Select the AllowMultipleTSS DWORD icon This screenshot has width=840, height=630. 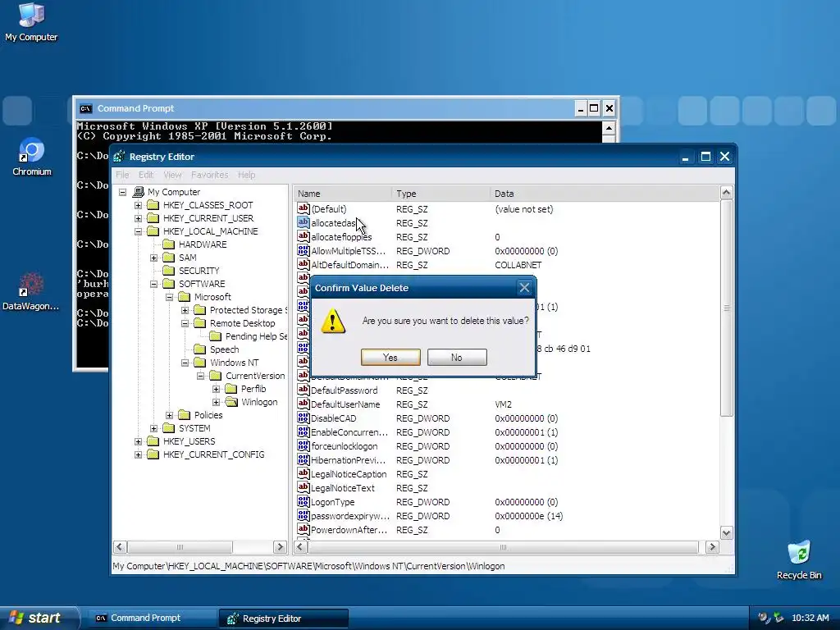304,250
